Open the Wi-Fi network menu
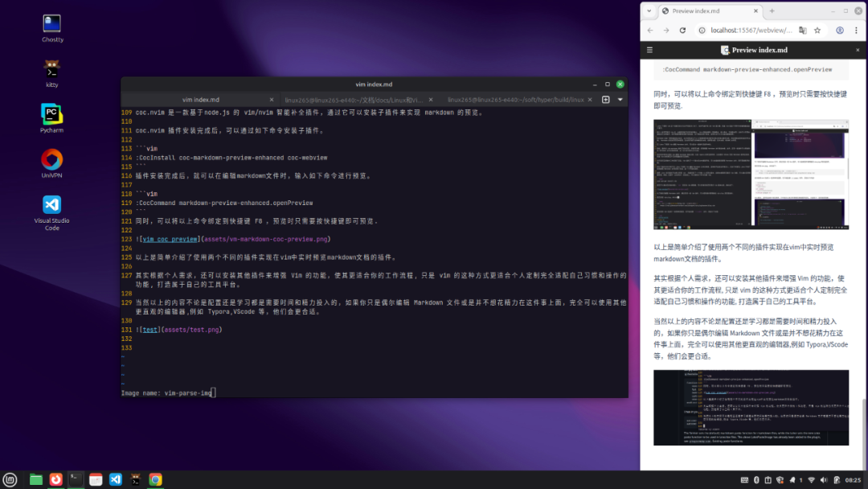The image size is (868, 489). 812,480
